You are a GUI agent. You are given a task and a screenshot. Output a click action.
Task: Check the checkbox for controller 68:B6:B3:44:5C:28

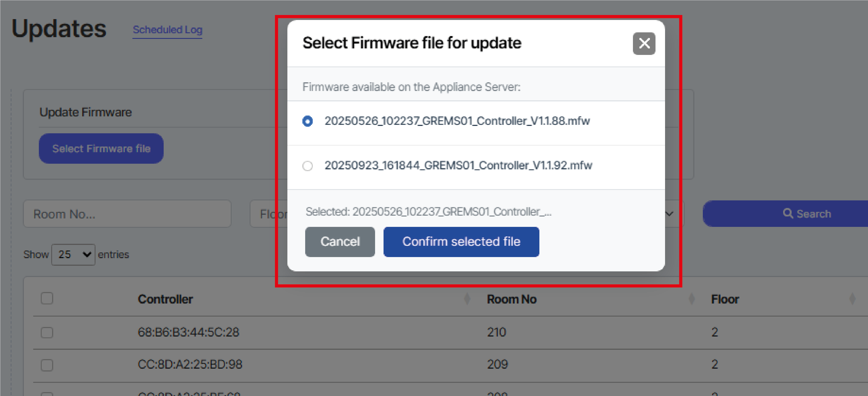pyautogui.click(x=47, y=332)
